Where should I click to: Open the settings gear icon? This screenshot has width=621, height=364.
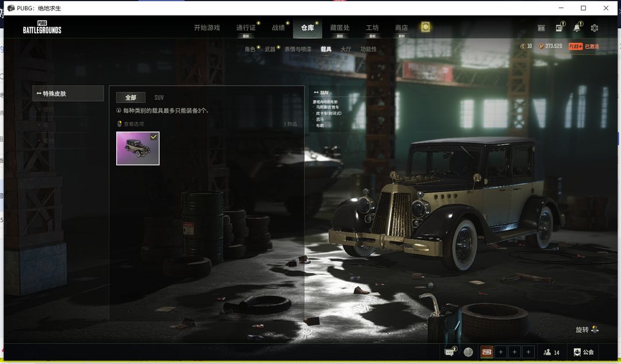(595, 28)
